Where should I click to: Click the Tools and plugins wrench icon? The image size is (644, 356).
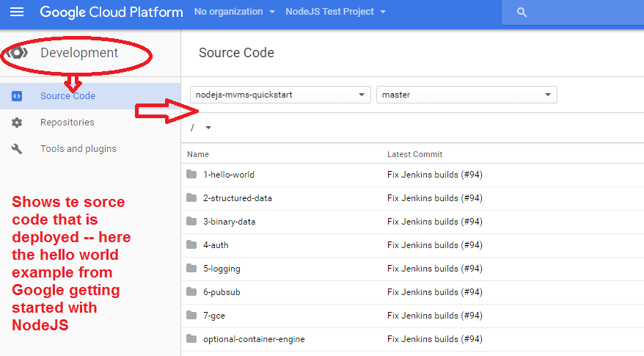click(x=17, y=149)
